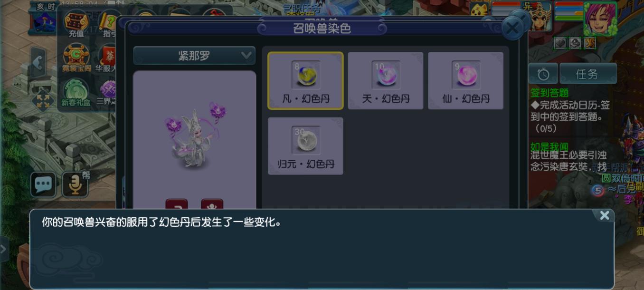Viewport: 644px width, 290px height.
Task: Open the chat bubble icon
Action: tap(43, 184)
